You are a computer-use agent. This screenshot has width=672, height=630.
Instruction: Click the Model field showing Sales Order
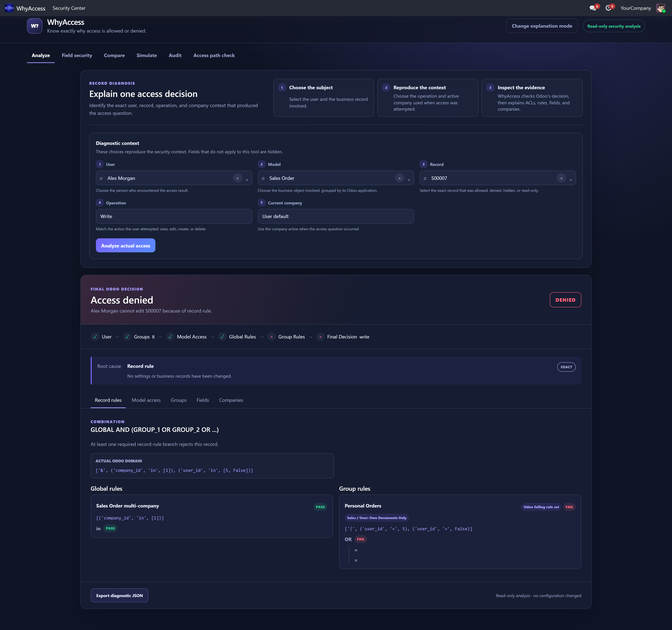[336, 178]
